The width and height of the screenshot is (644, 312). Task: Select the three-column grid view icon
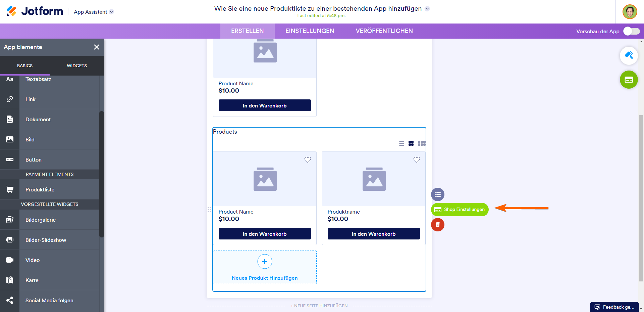pos(422,143)
